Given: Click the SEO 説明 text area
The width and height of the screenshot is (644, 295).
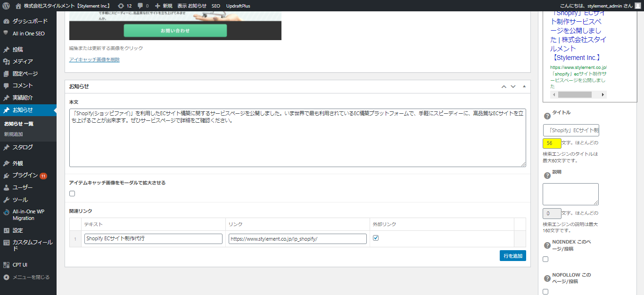Looking at the screenshot, I should 571,194.
